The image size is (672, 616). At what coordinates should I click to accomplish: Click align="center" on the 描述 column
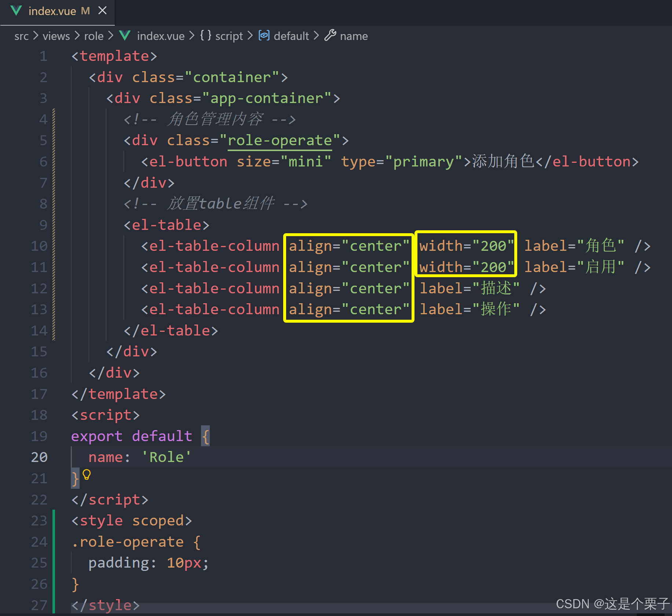349,289
